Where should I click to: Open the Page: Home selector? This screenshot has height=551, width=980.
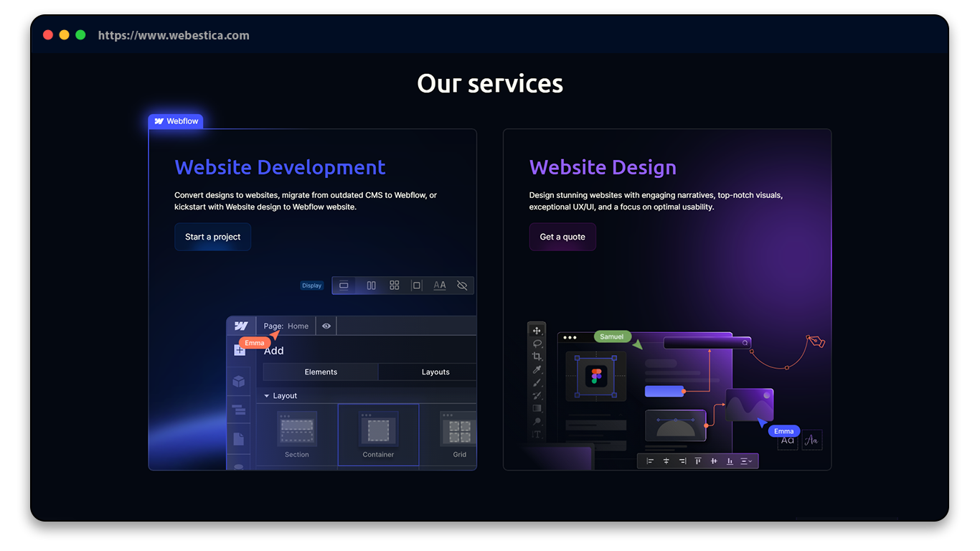pos(286,326)
